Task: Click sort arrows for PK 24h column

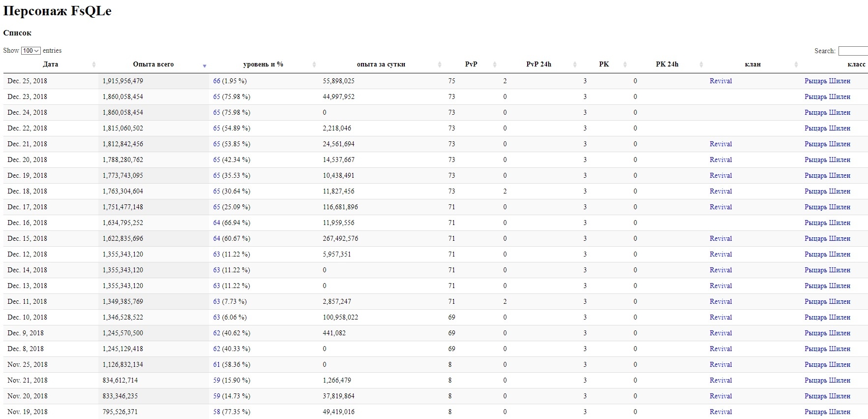Action: coord(701,64)
